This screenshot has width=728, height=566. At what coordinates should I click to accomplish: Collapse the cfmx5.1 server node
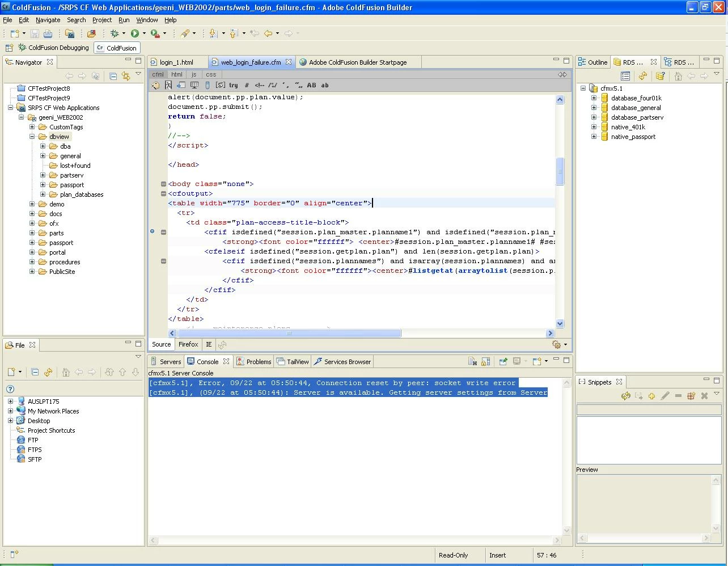point(583,88)
